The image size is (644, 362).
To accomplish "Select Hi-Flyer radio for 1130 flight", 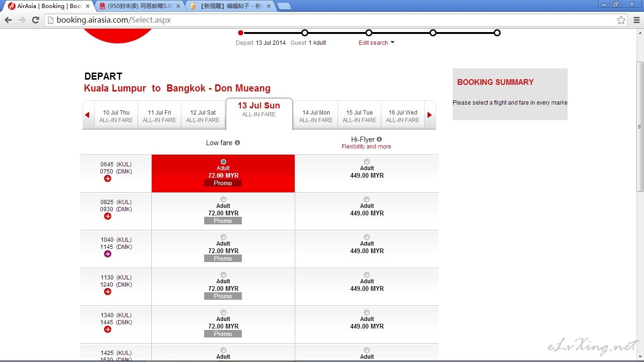I will click(367, 275).
